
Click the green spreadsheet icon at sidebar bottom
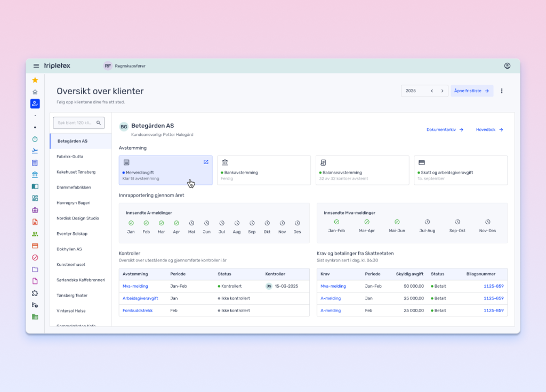35,316
